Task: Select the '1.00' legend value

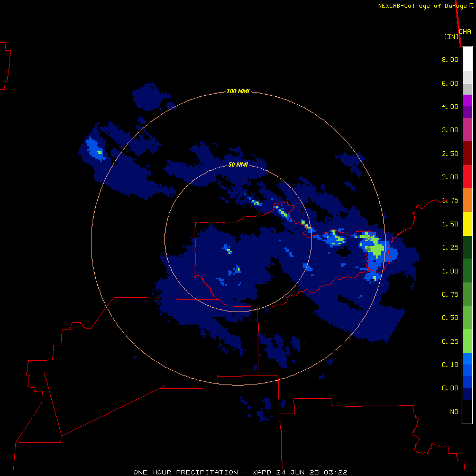Action: [450, 271]
